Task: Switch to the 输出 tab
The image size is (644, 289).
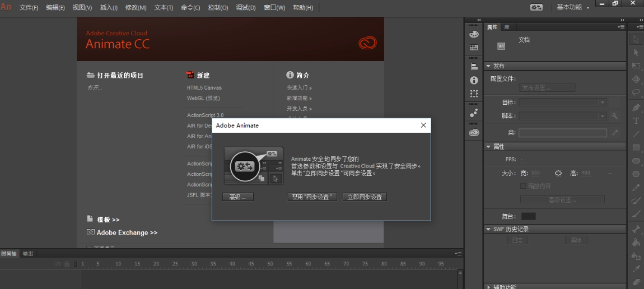Action: (x=28, y=253)
